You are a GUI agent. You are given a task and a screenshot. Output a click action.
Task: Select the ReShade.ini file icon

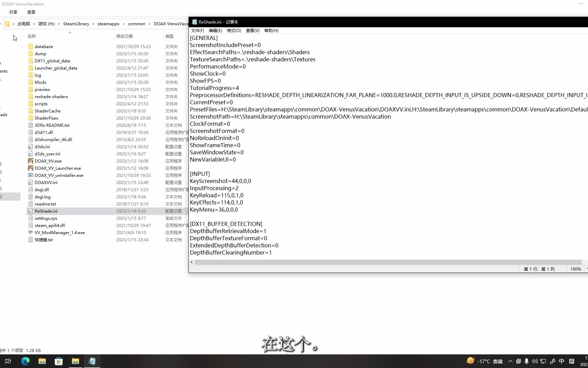31,211
